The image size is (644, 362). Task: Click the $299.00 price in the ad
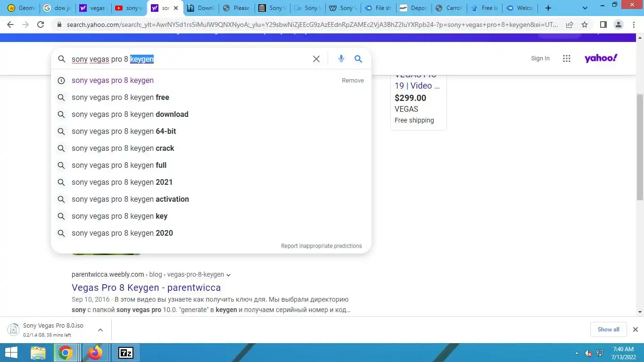410,98
